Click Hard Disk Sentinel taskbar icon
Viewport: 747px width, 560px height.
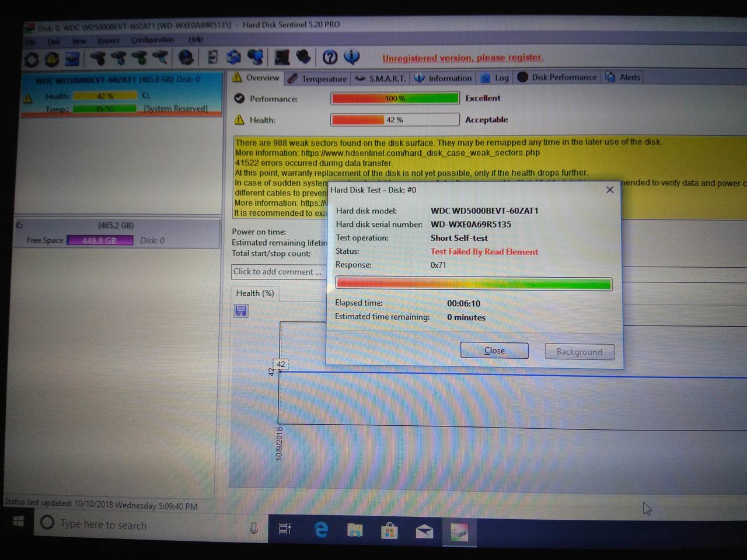point(459,532)
